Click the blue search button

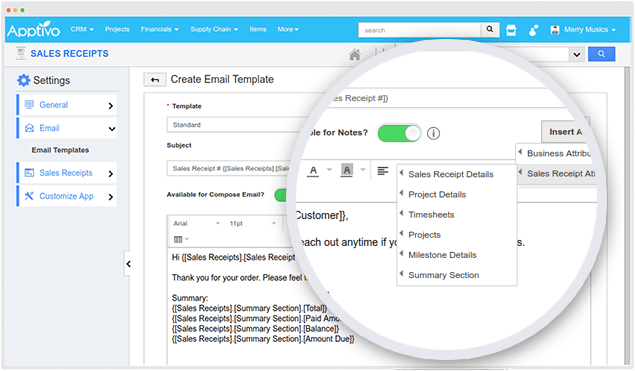click(x=601, y=54)
